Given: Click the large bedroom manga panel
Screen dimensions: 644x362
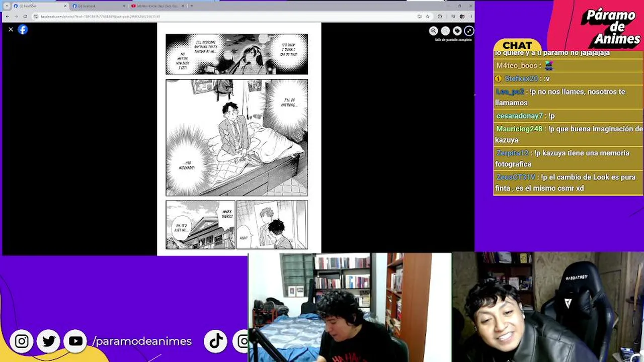Looking at the screenshot, I should coord(236,137).
